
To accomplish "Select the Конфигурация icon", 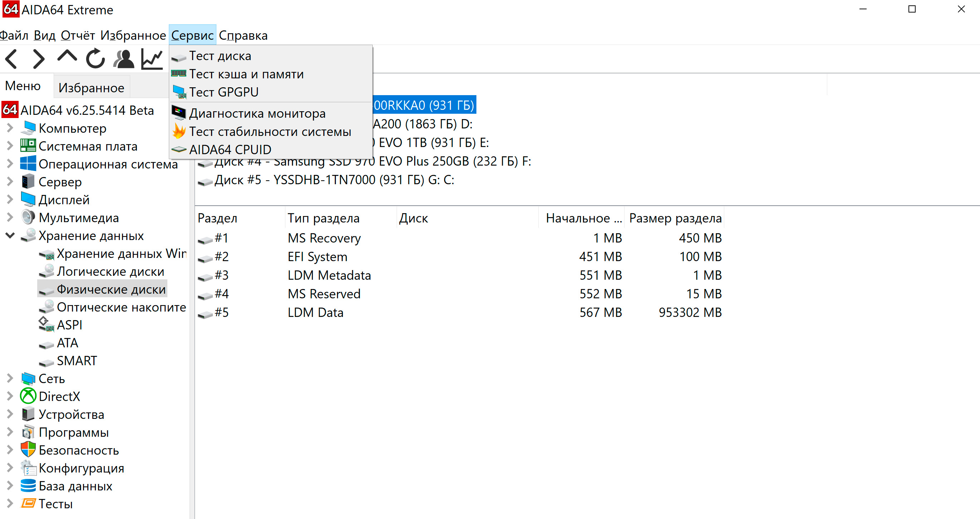I will point(28,467).
